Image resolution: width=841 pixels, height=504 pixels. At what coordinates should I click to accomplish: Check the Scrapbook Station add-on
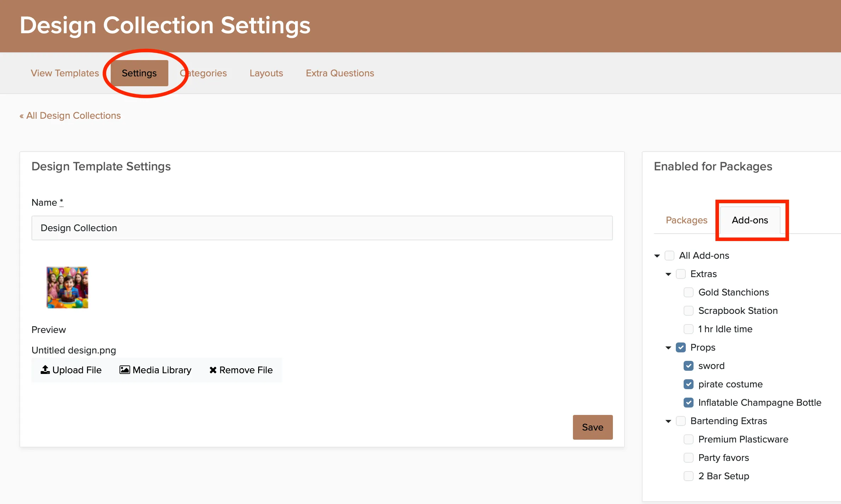coord(688,311)
